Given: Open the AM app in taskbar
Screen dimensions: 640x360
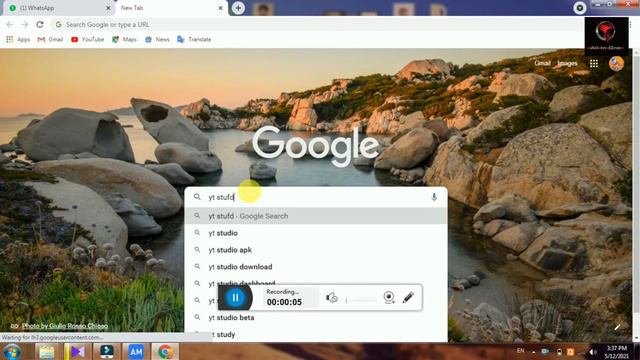Looking at the screenshot, I should pyautogui.click(x=136, y=352).
